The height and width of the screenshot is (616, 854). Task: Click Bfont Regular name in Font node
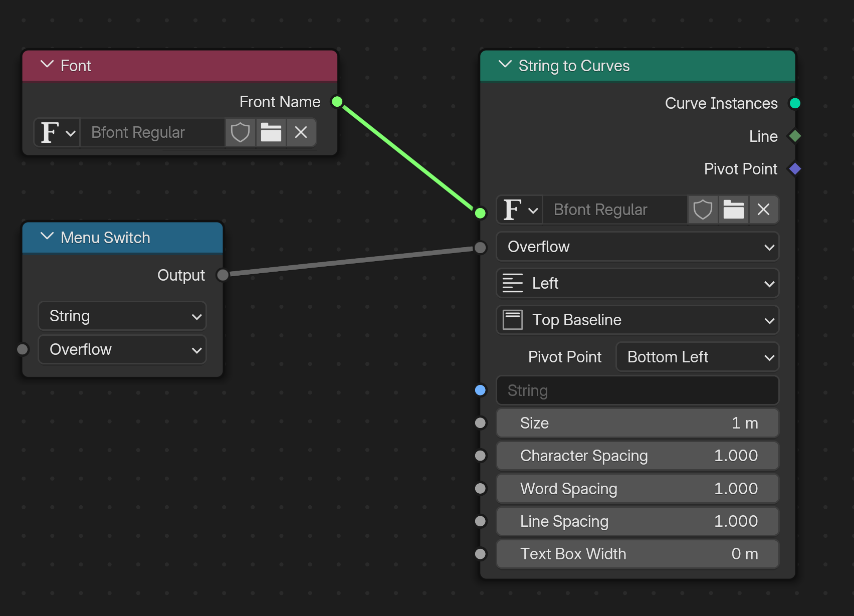click(152, 132)
